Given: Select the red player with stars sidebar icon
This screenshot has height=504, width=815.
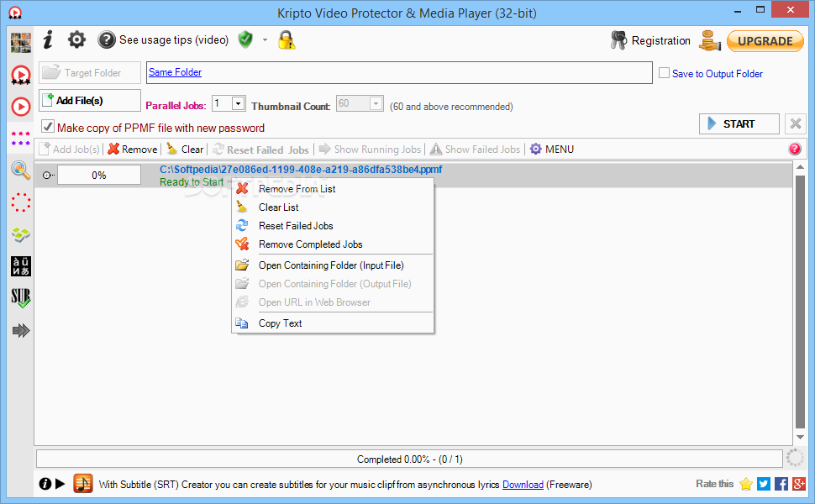Looking at the screenshot, I should click(21, 75).
